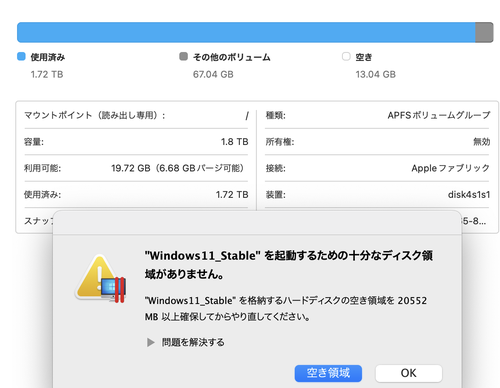The image size is (500, 388).
Task: Click OK in the disk space dialog
Action: [409, 373]
